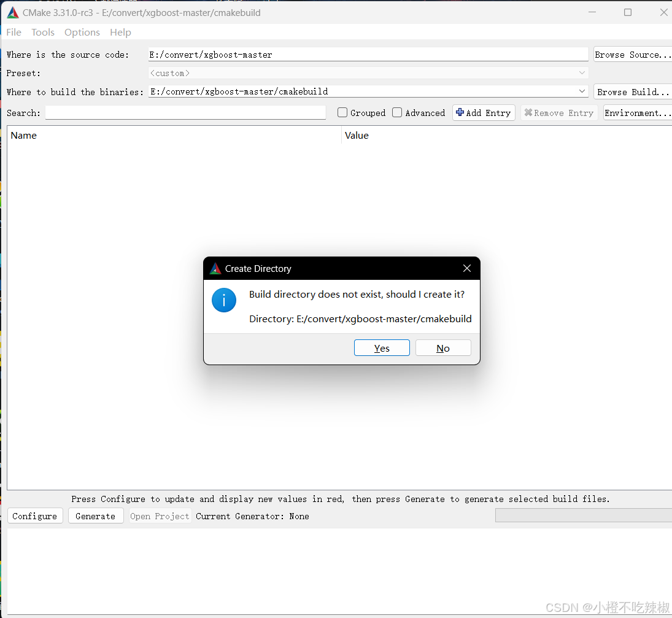Enable the Grouped checkbox
Image resolution: width=672 pixels, height=618 pixels.
coord(342,113)
